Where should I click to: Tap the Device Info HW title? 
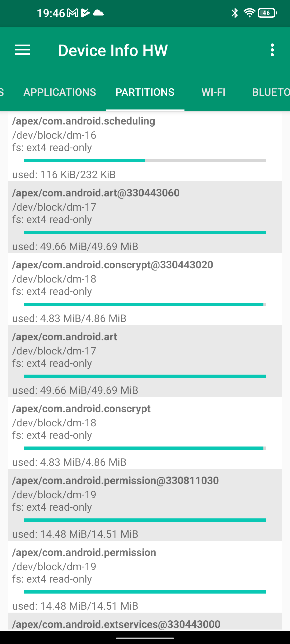click(113, 50)
